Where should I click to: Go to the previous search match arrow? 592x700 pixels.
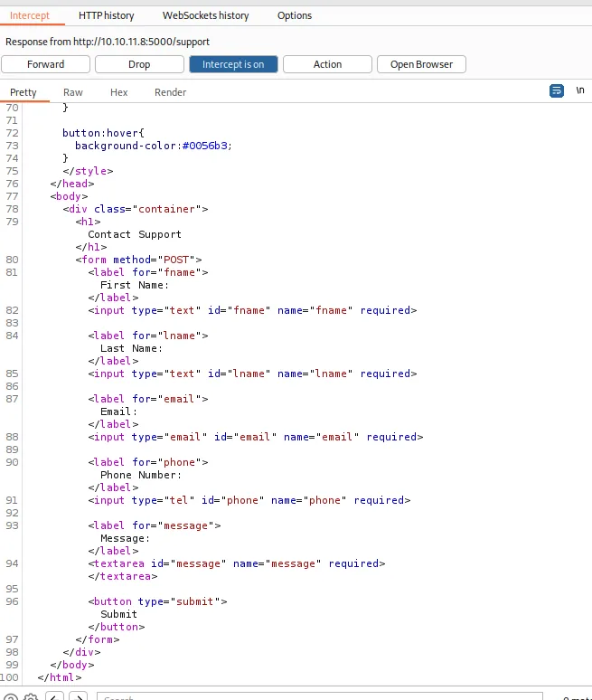[54, 697]
